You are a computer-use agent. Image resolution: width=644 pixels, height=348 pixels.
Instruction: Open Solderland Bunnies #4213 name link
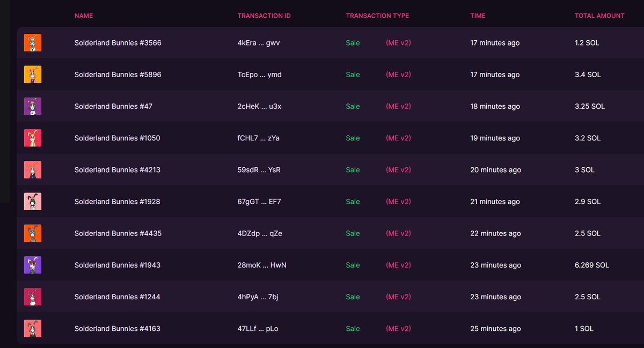pyautogui.click(x=117, y=169)
